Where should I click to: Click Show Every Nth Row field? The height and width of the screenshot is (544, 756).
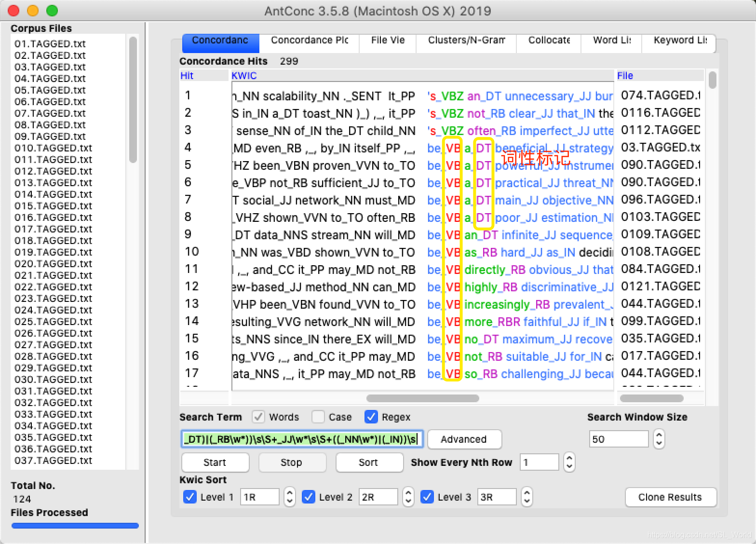[x=539, y=462]
